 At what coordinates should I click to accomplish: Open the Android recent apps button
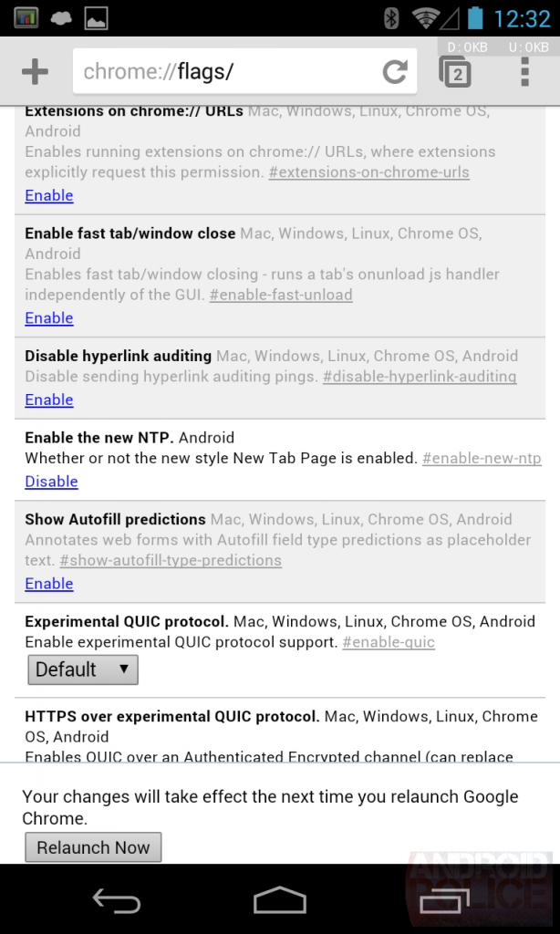point(444,901)
